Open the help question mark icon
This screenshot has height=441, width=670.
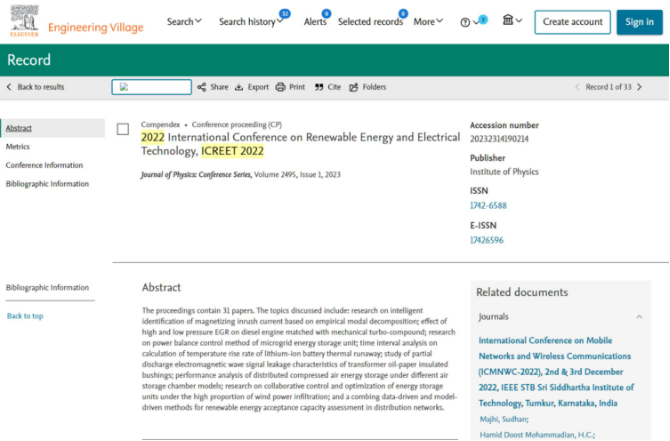coord(465,22)
